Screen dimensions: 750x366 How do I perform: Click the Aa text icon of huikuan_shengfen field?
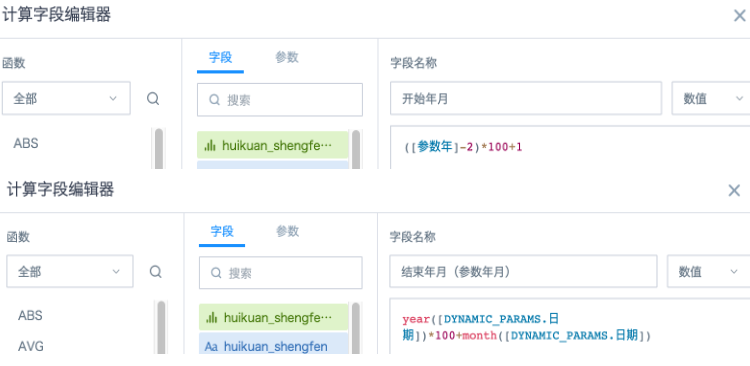pyautogui.click(x=211, y=346)
